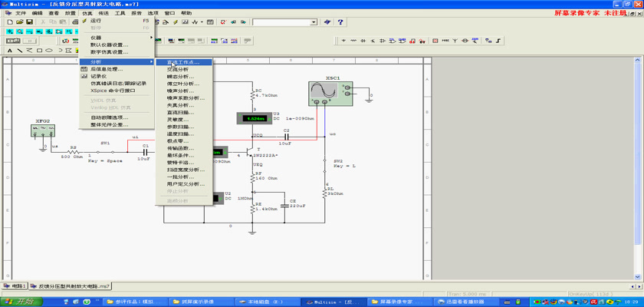Choose 傅立叶分析 from the submenu
Viewport: 644px width, 307px height.
[x=184, y=84]
